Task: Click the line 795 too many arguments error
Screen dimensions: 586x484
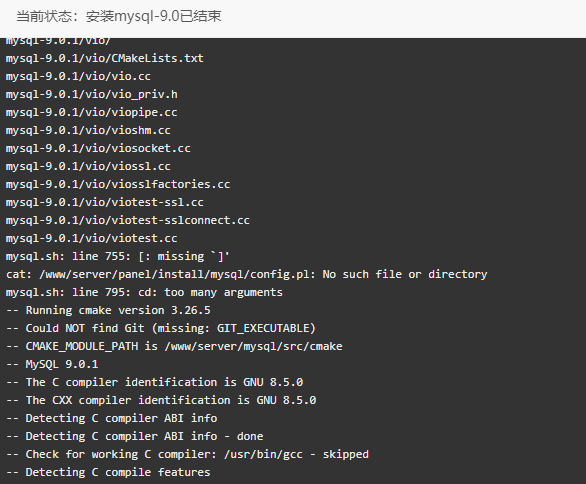Action: tap(144, 292)
